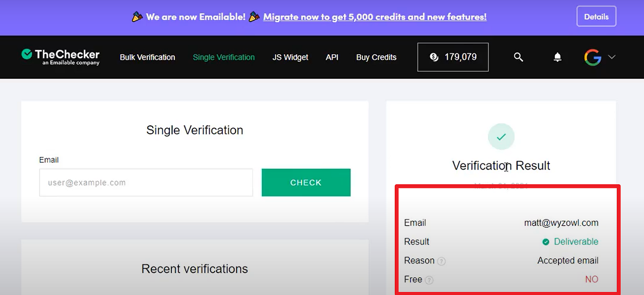Click the TheChecker logo
Viewport: 644px width, 295px height.
pos(60,57)
